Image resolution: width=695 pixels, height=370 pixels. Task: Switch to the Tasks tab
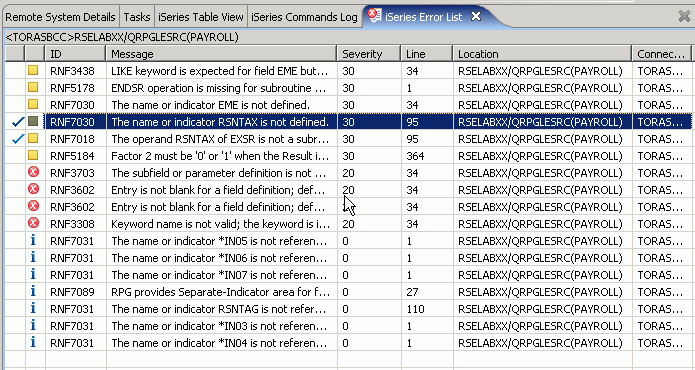point(137,17)
